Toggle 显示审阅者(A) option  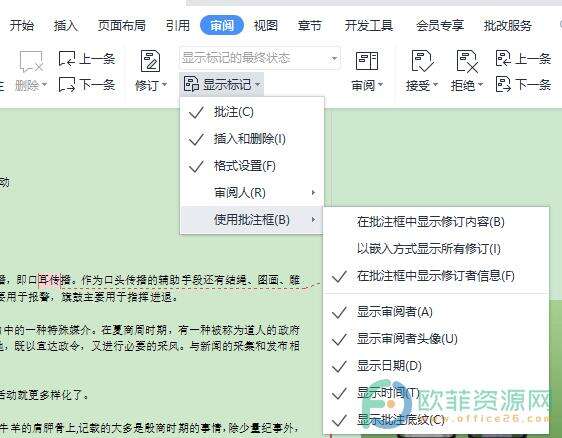click(436, 312)
